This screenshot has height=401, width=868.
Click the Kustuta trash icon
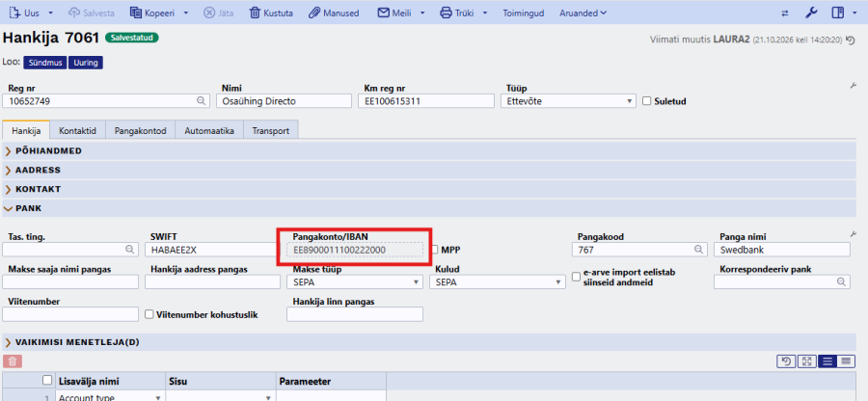(x=255, y=13)
